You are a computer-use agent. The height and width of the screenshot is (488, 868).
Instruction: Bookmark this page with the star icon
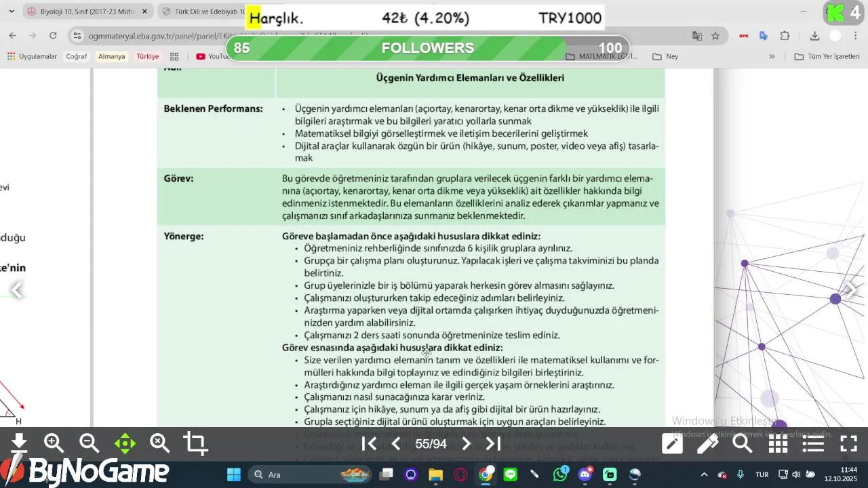click(715, 36)
